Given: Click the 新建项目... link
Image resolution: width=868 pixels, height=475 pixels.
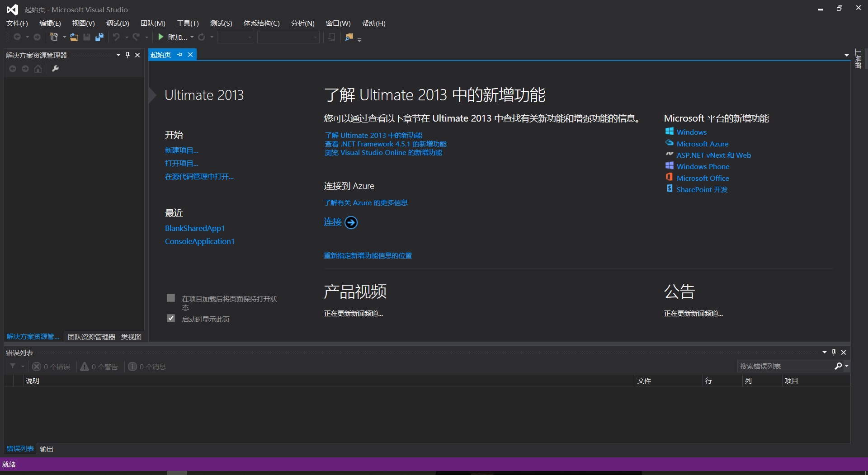Looking at the screenshot, I should pos(181,150).
